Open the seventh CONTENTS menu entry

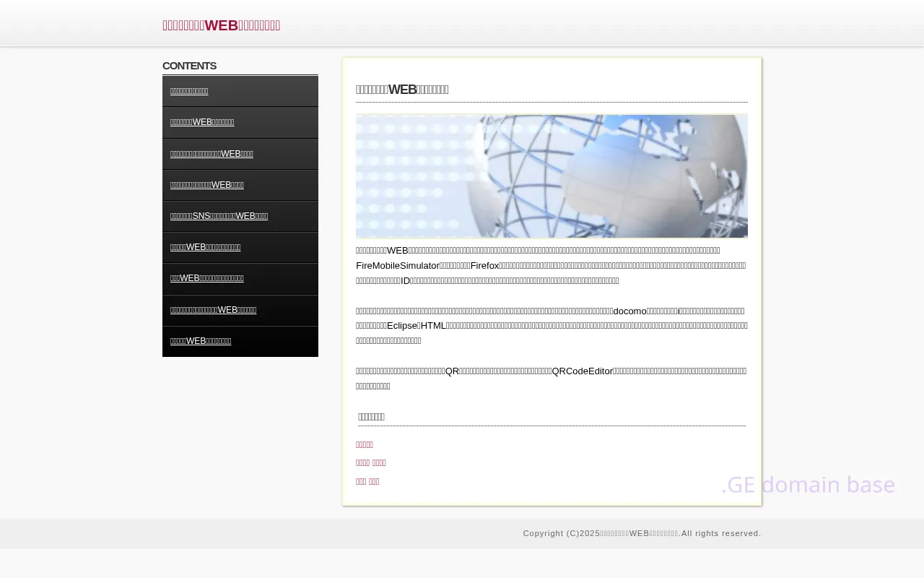[207, 278]
